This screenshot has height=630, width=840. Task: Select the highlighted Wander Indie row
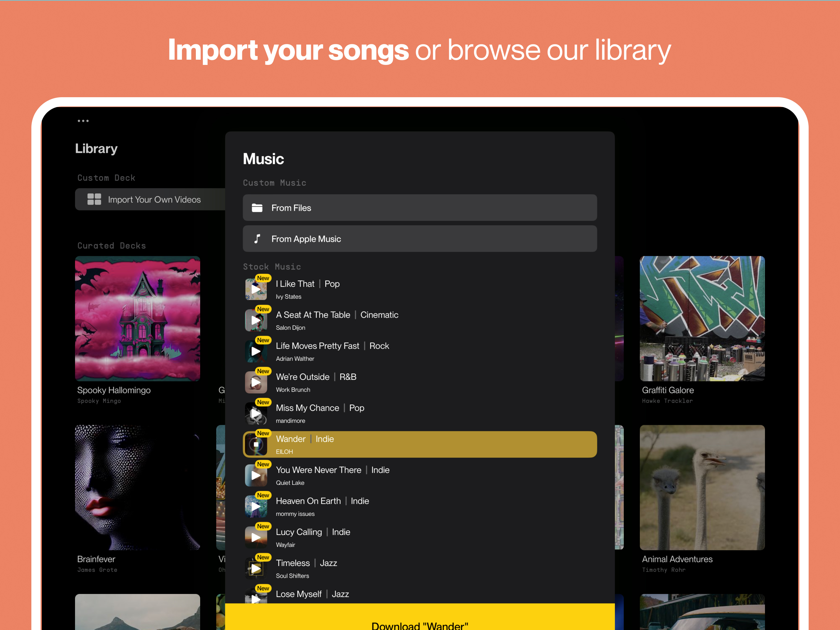pos(420,445)
